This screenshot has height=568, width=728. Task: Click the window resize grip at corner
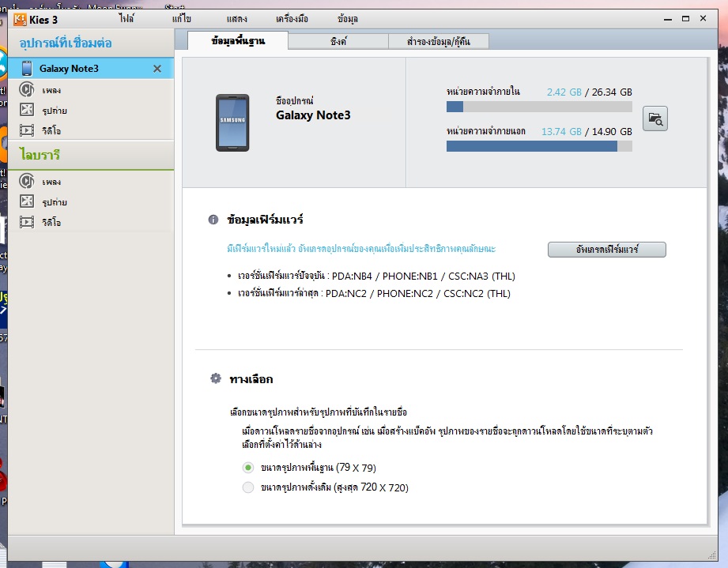point(712,555)
